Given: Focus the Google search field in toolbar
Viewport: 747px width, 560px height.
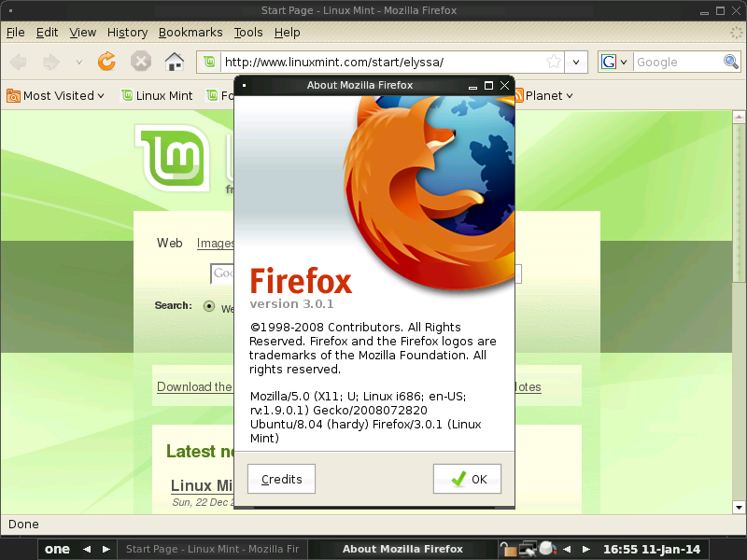Looking at the screenshot, I should (x=678, y=62).
